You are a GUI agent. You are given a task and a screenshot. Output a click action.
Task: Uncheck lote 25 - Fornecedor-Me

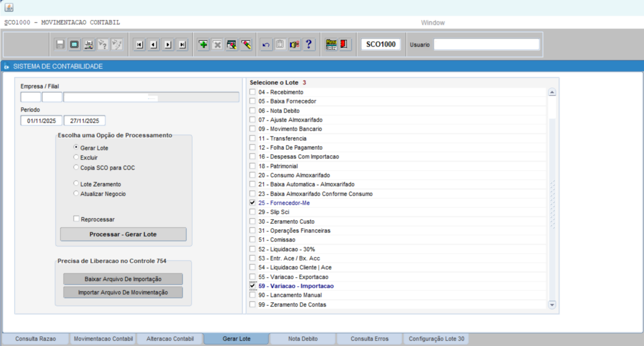(x=252, y=203)
